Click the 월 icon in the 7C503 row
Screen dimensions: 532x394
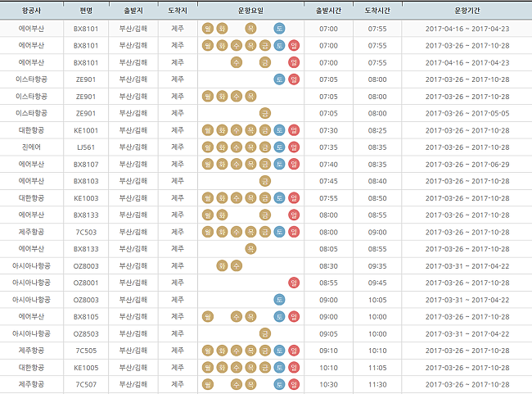click(x=208, y=232)
